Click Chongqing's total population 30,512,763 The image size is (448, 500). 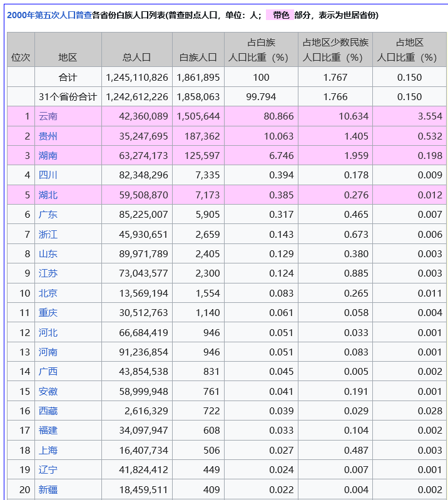pyautogui.click(x=143, y=312)
